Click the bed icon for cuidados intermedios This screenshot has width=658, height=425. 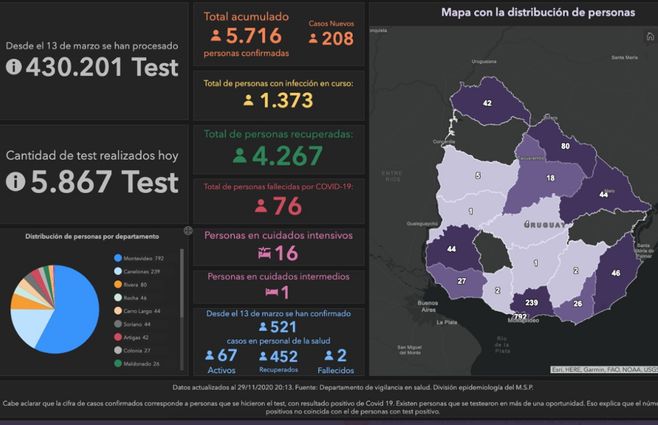click(270, 292)
